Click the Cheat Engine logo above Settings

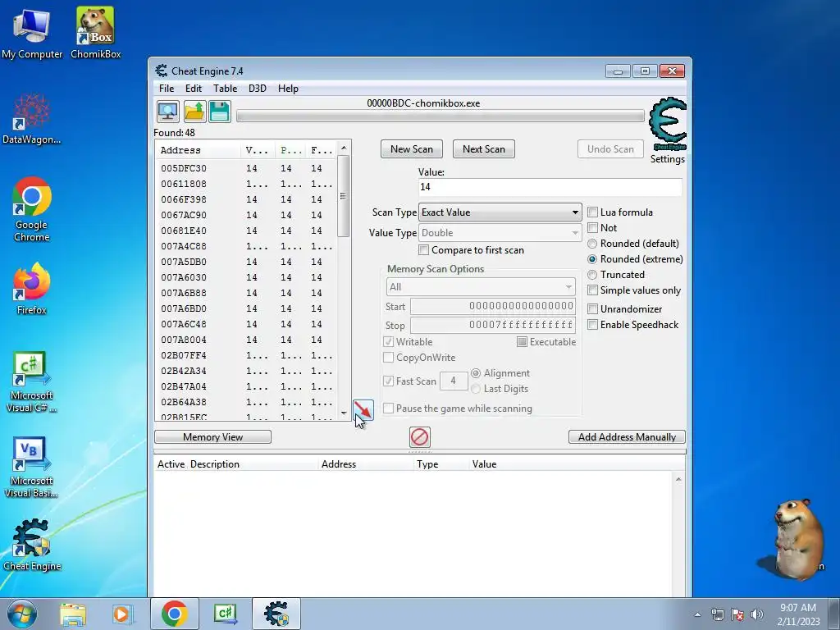(667, 125)
